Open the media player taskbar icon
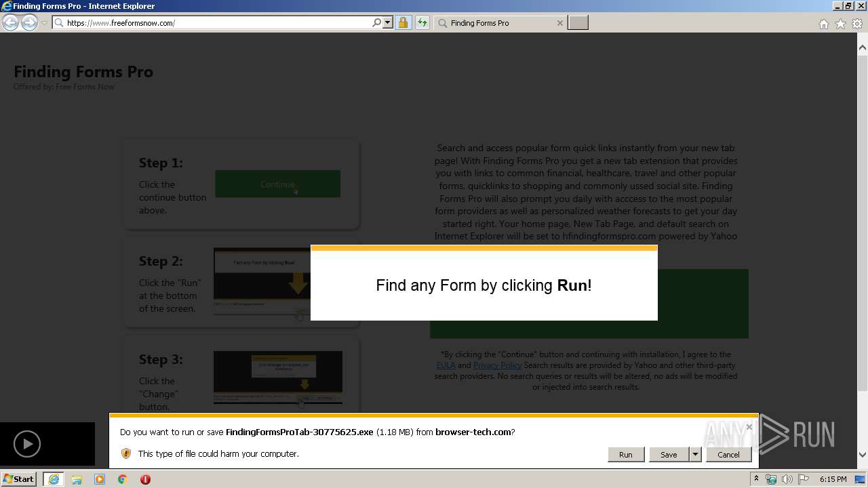Screen dimensions: 868x488 pyautogui.click(x=100, y=479)
